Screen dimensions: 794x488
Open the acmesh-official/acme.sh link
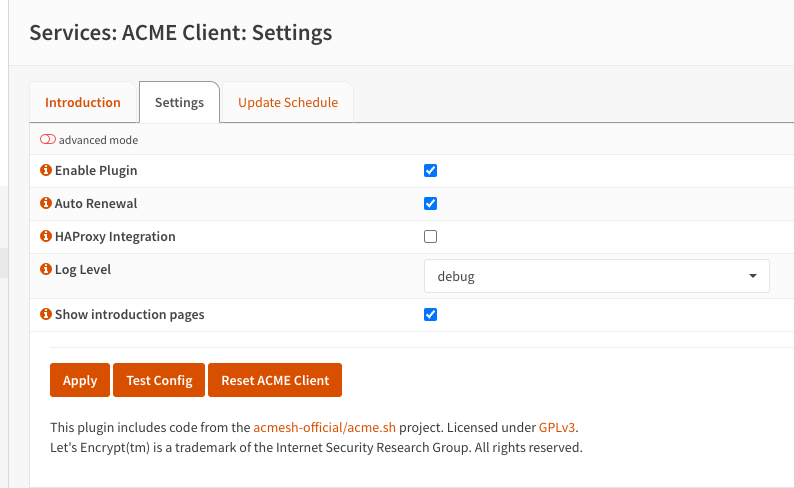[324, 427]
